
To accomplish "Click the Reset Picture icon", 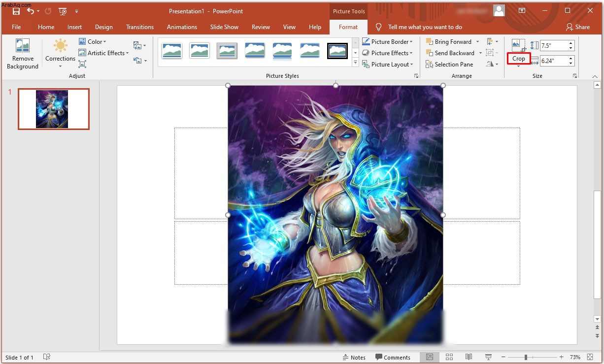I will pyautogui.click(x=140, y=61).
